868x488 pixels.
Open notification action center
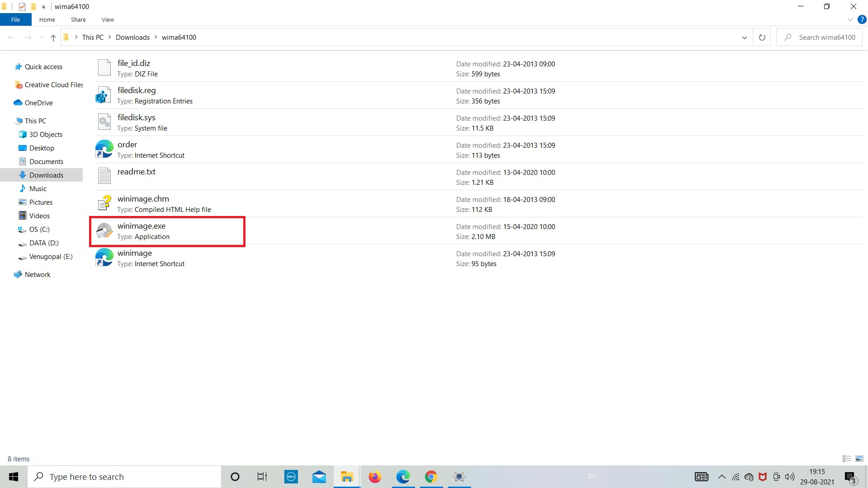pos(850,477)
